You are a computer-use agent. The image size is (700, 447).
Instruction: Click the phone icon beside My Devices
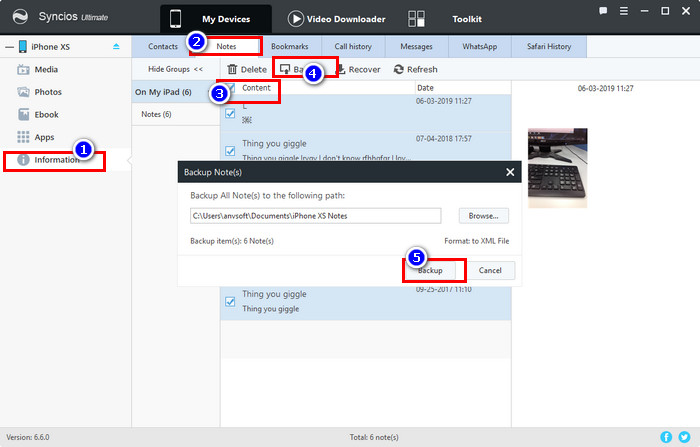175,19
